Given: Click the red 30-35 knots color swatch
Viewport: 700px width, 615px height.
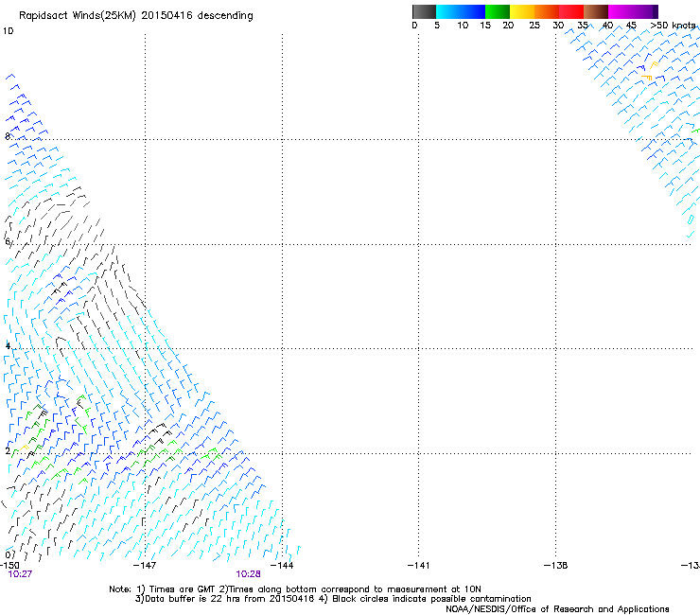Looking at the screenshot, I should (x=571, y=11).
